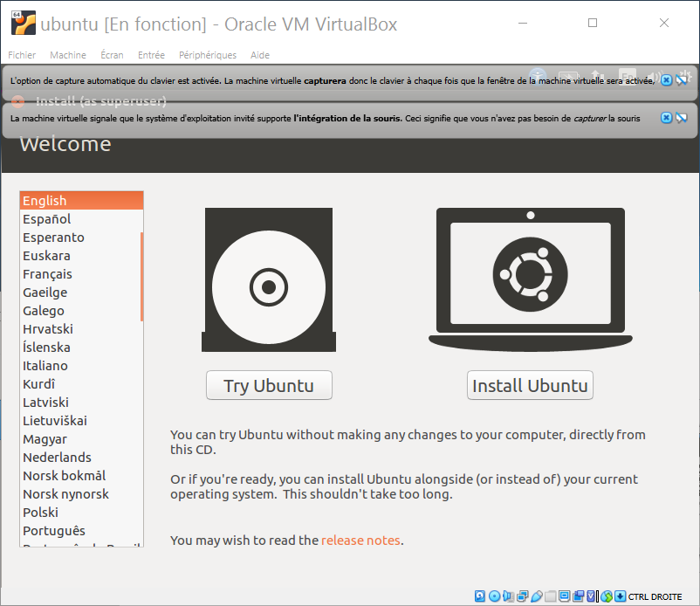The image size is (700, 606).
Task: Select Italiano in the language list
Action: pos(81,365)
